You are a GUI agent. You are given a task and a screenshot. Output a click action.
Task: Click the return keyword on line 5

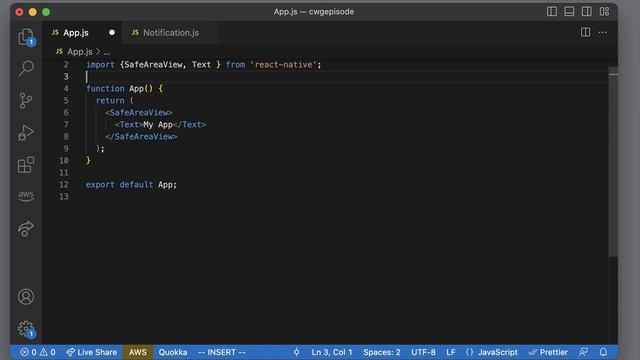[110, 100]
